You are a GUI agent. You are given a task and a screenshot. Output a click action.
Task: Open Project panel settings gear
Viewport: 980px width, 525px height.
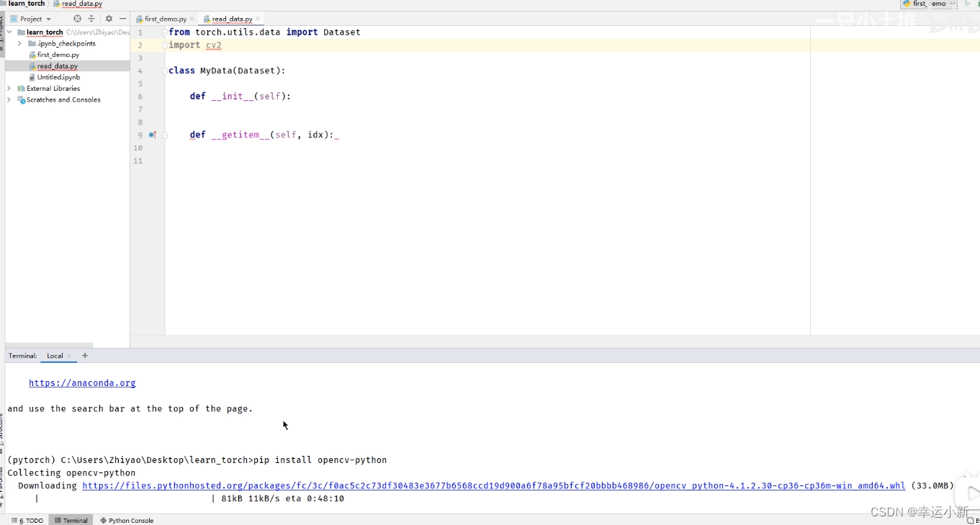(109, 19)
